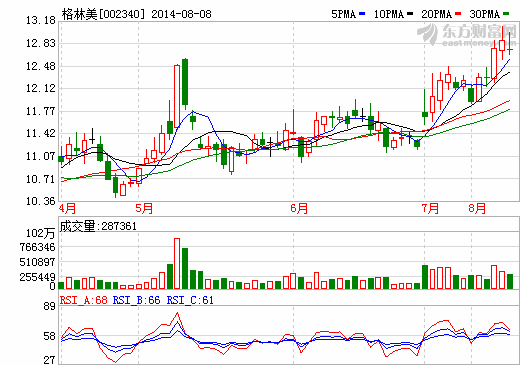Image resolution: width=520 pixels, height=365 pixels.
Task: Click the RSI_B:66 indicator label
Action: [137, 300]
